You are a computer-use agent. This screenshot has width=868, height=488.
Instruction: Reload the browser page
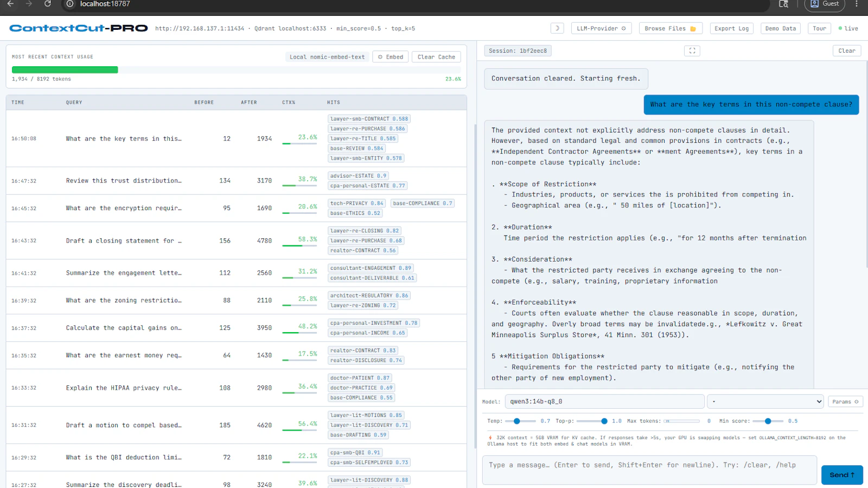click(x=48, y=4)
